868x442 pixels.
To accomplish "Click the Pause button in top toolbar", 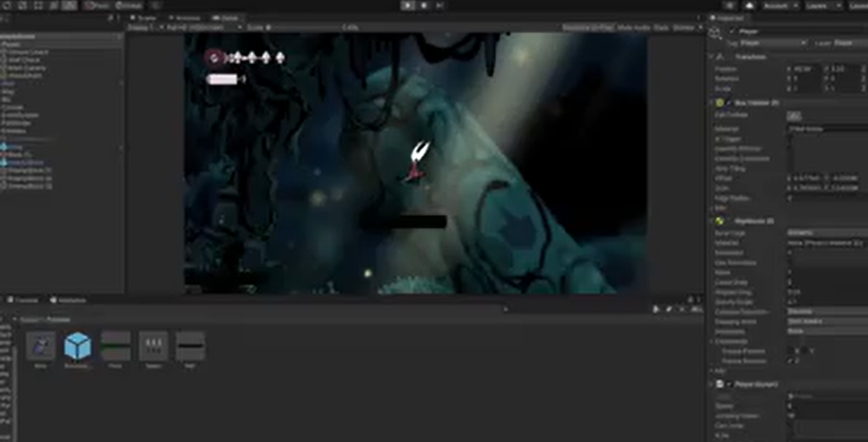I will pyautogui.click(x=424, y=6).
